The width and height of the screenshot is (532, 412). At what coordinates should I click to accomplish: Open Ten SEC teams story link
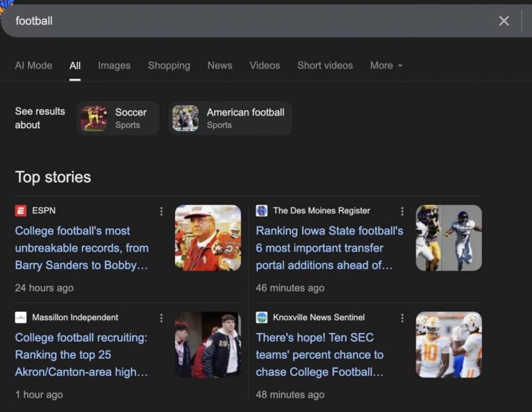pos(320,354)
